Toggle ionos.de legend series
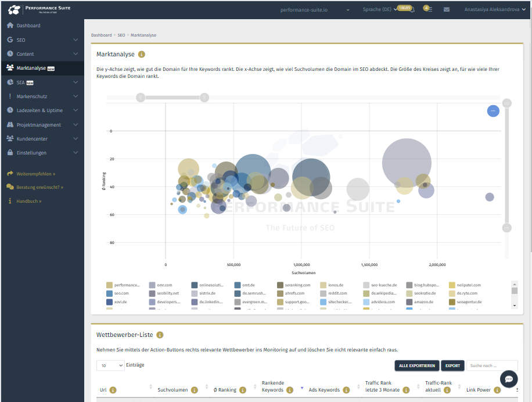The image size is (532, 402). click(x=332, y=285)
